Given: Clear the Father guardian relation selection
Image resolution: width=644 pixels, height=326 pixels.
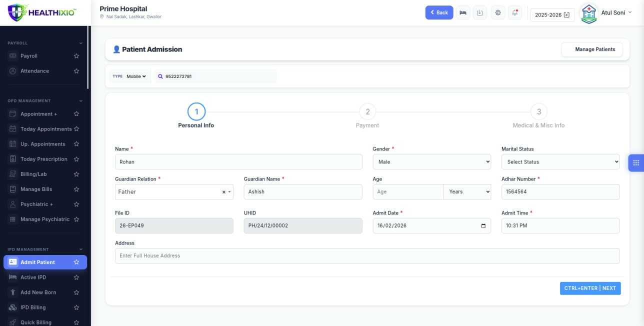Looking at the screenshot, I should (x=223, y=192).
